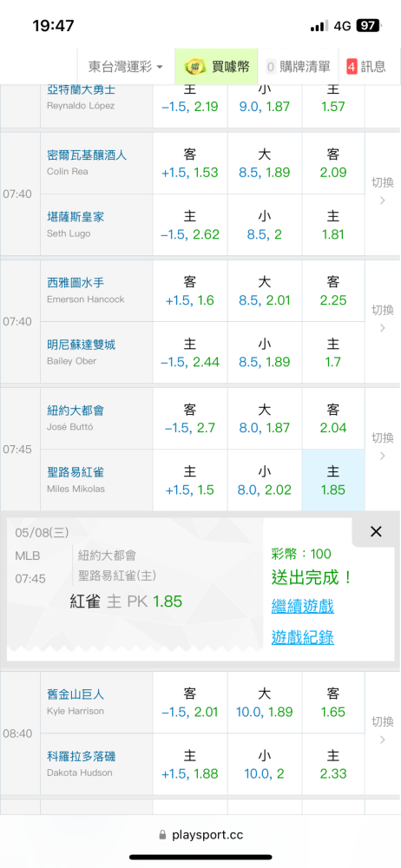Viewport: 401px width, 868px height.
Task: Select 明尼蘇達雙城 moneyline 1.7
Action: pos(333,352)
